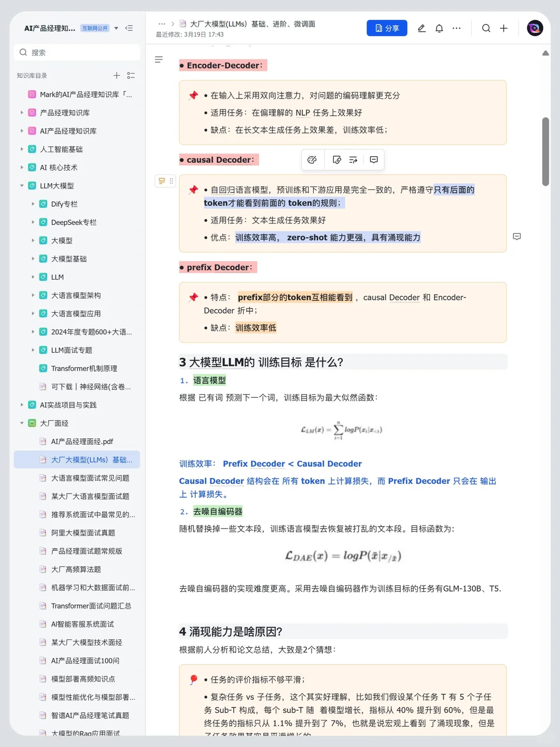Image resolution: width=560 pixels, height=747 pixels.
Task: Click the 搜索 search field in the sidebar
Action: (x=77, y=52)
